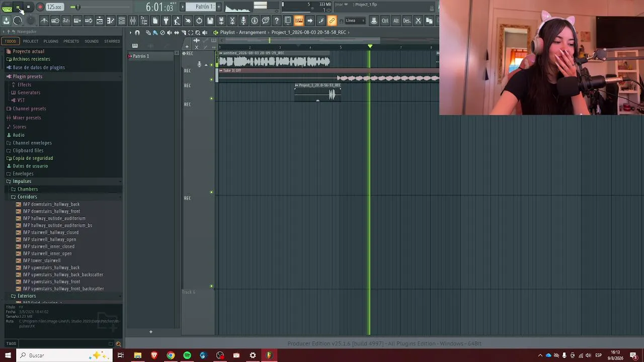Switch to the PLUGINS browser tab
The image size is (644, 362).
point(51,41)
